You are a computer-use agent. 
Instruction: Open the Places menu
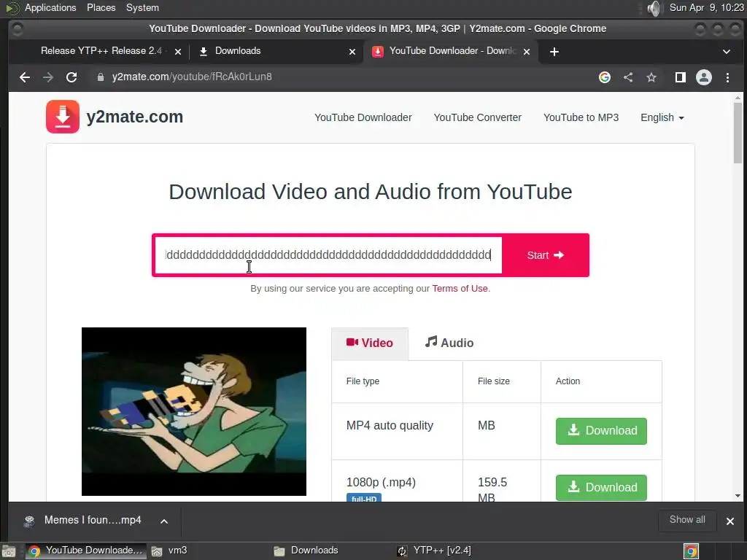tap(101, 8)
